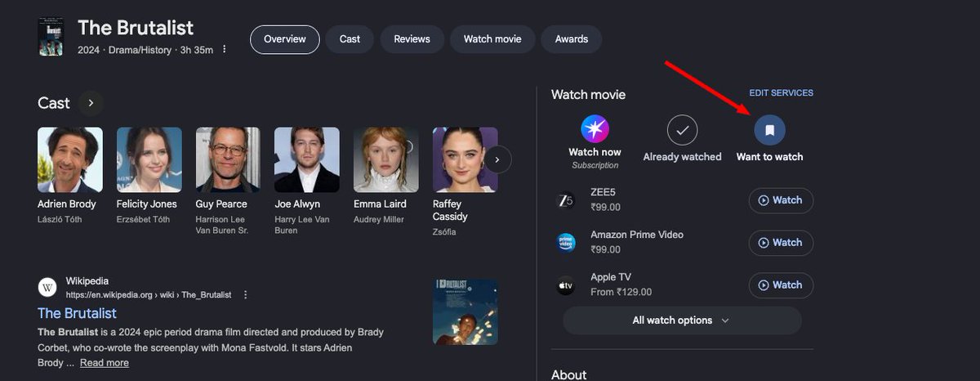Click the name Adrien Brody
Screen dimensions: 980x381
[67, 204]
